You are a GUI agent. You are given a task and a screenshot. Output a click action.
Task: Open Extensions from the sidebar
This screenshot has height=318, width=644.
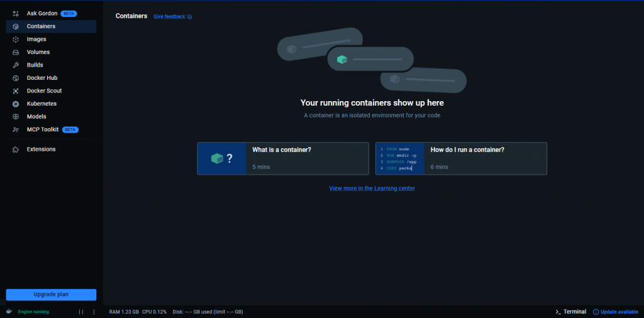pos(51,150)
